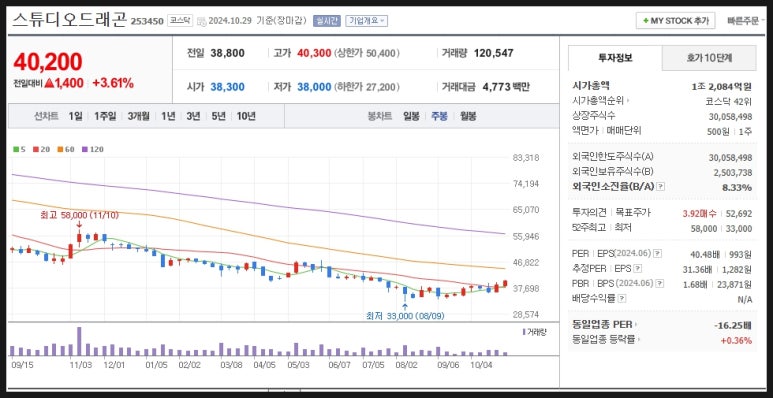Click the 최고 58,000 (11/10) chart marker
The image size is (773, 398).
[x=79, y=215]
